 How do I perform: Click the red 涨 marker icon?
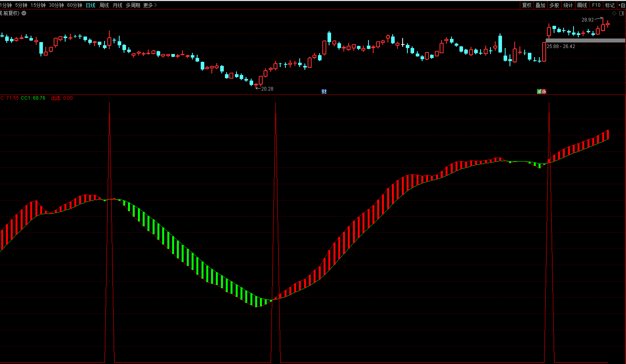[x=544, y=92]
